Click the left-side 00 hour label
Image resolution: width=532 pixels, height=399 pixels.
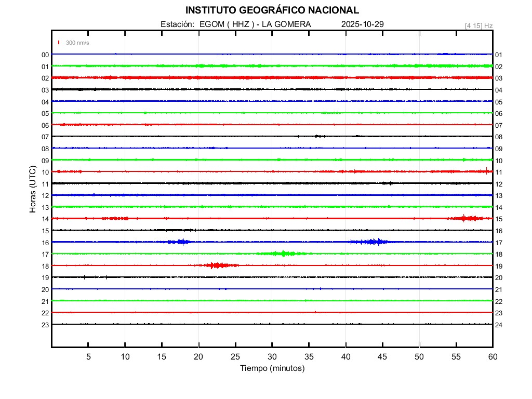click(45, 55)
